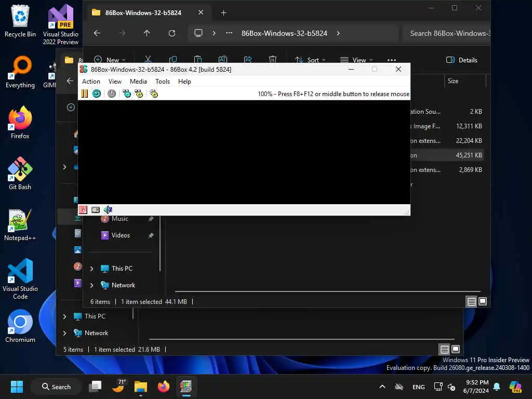Go up one folder level in Explorer
This screenshot has width=532, height=399.
point(147,33)
